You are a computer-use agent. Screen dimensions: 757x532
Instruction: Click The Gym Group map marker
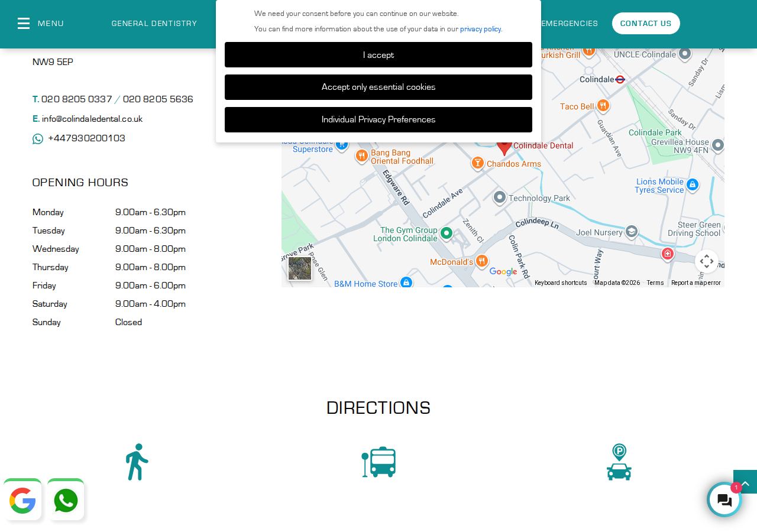(x=447, y=233)
